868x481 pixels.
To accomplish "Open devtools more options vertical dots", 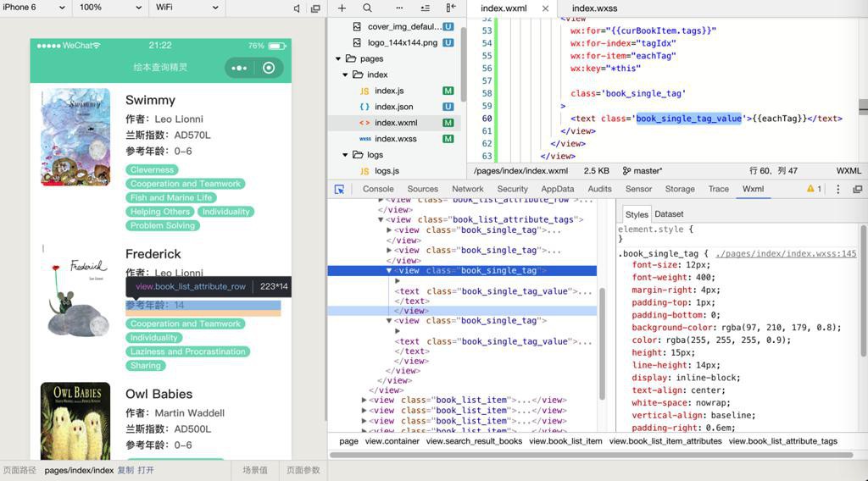I will [838, 189].
